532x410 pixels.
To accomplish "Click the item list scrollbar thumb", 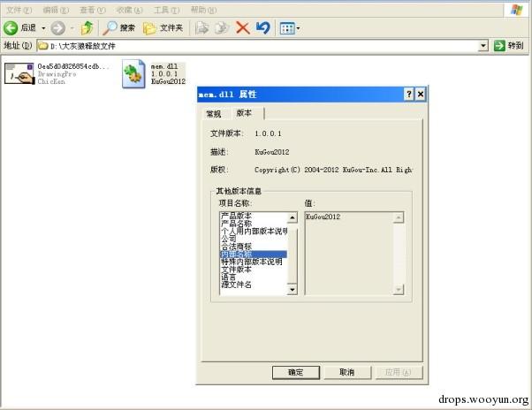I will (x=293, y=256).
